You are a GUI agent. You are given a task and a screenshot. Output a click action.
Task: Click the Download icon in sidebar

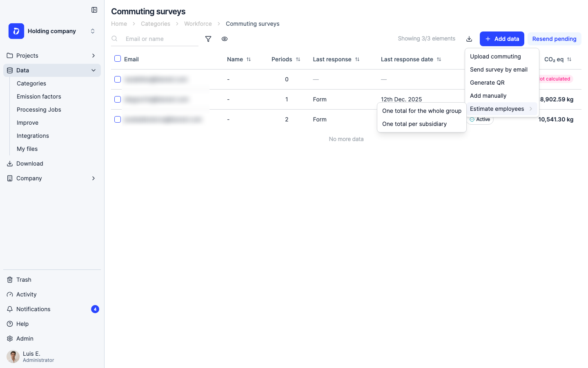click(10, 164)
